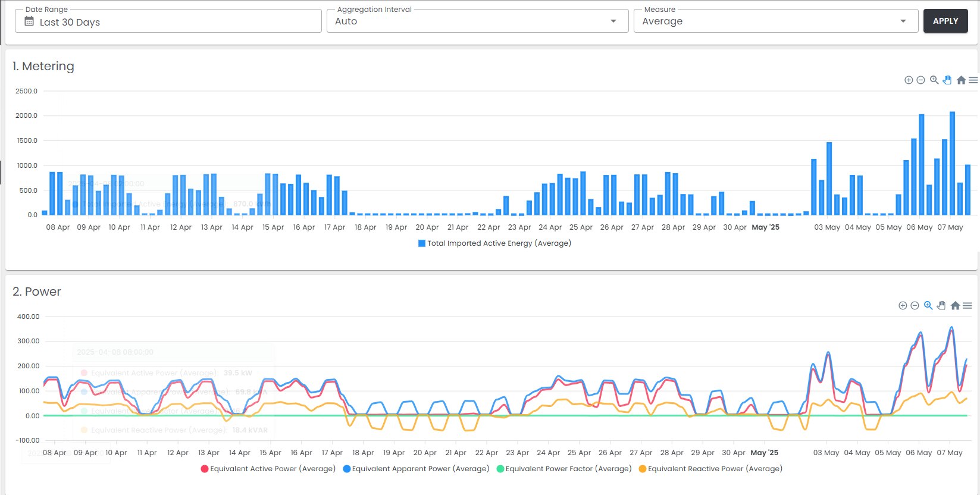Select the magnifier zoom tool on Power chart
The image size is (980, 495).
[x=928, y=305]
